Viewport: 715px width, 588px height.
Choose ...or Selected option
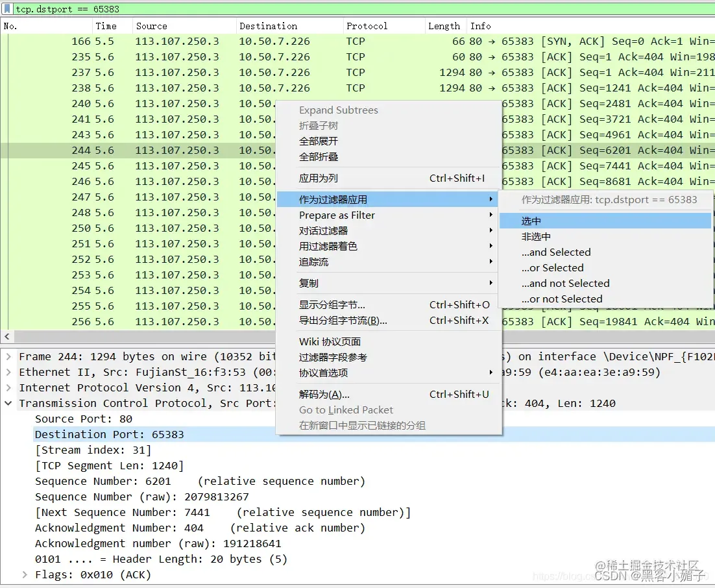coord(605,267)
